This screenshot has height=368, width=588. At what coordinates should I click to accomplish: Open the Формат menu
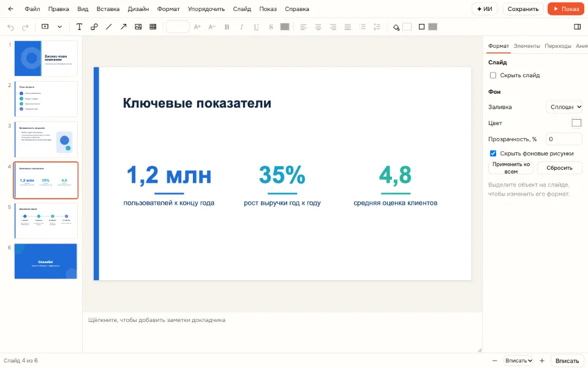[168, 9]
